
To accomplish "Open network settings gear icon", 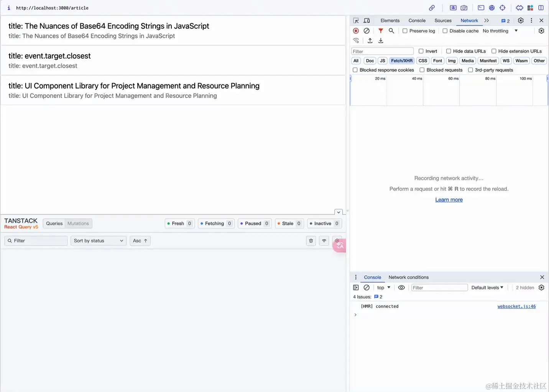I will [541, 31].
